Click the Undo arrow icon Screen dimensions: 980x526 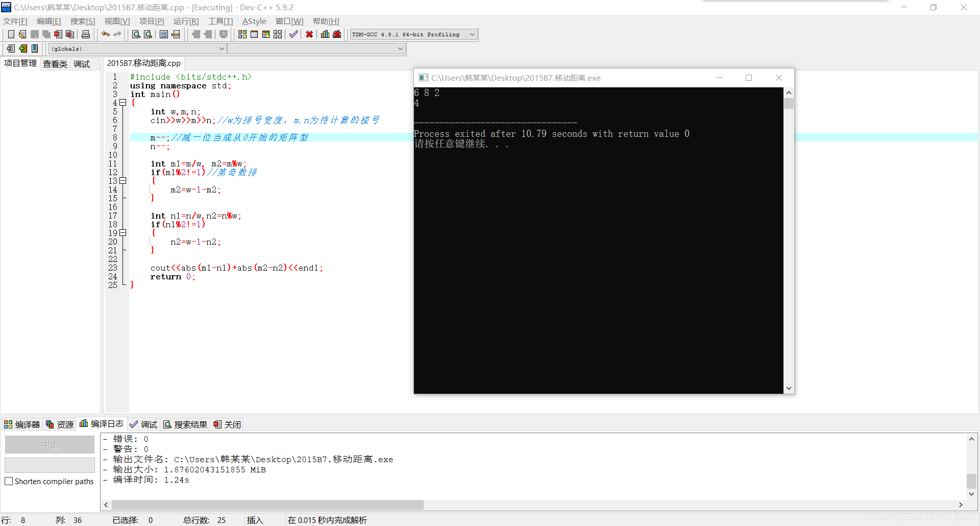pos(106,34)
